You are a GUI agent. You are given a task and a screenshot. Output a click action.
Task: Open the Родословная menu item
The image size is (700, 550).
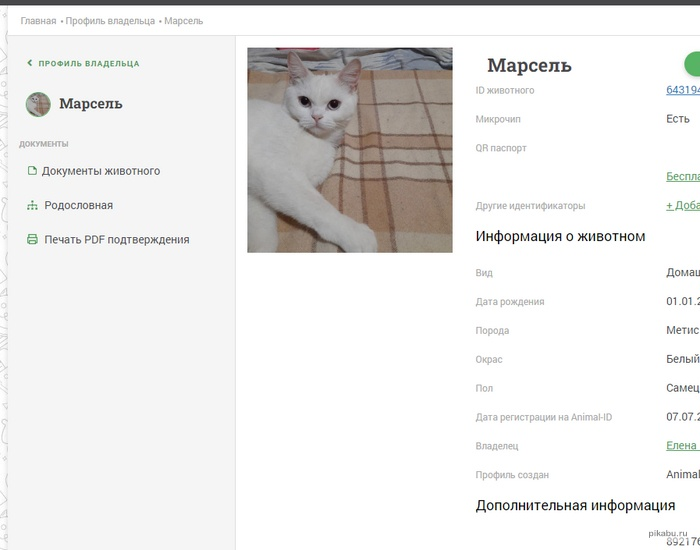point(79,205)
